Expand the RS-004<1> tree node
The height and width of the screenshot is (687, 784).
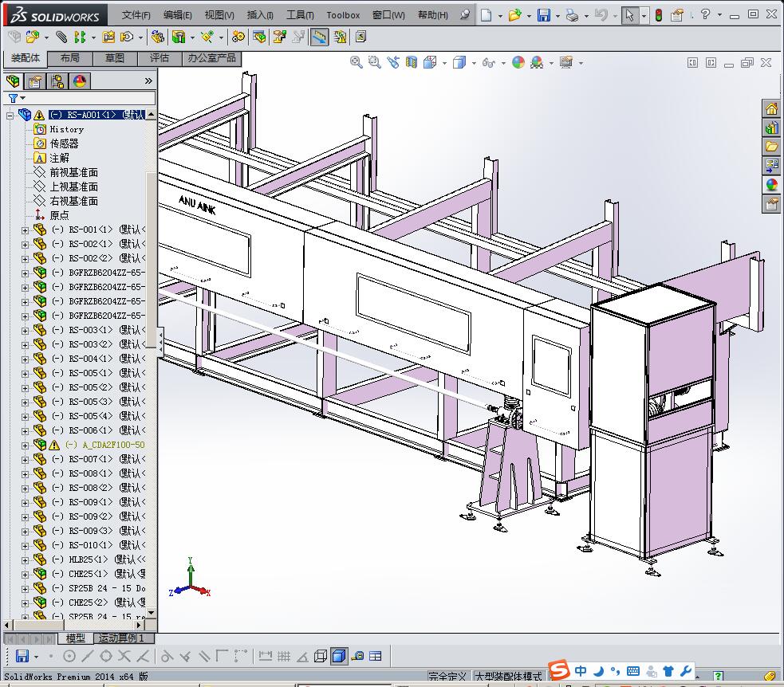point(25,359)
